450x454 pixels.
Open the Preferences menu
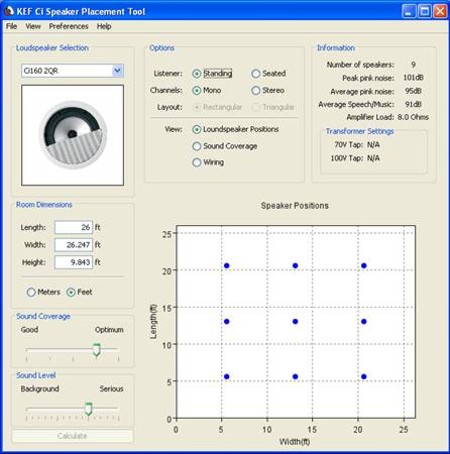click(x=69, y=26)
